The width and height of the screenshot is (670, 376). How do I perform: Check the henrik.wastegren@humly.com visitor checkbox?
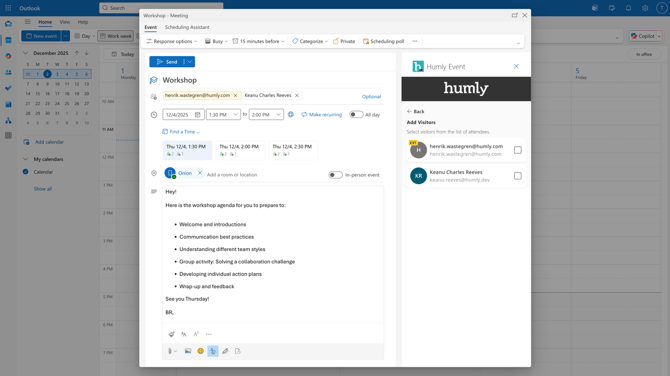[517, 150]
